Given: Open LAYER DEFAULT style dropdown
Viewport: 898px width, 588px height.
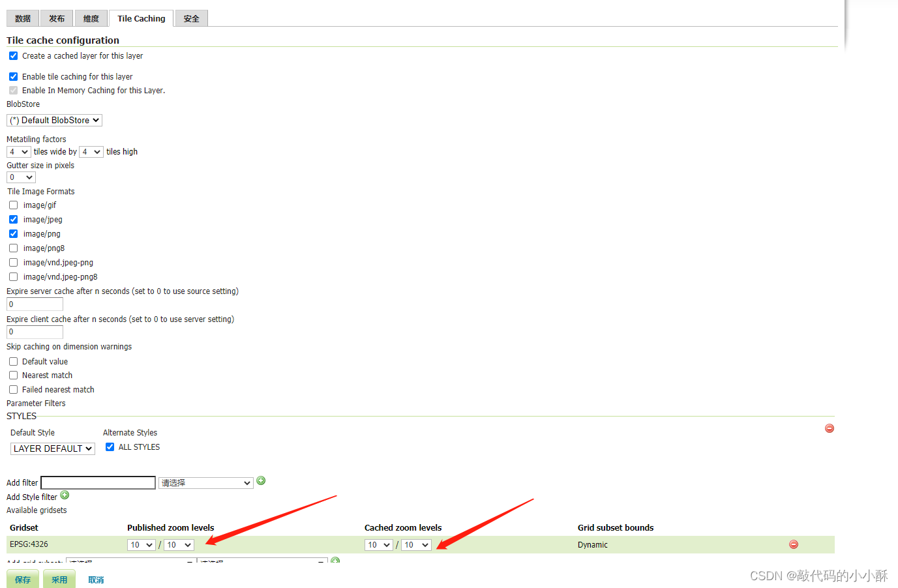Looking at the screenshot, I should (x=53, y=448).
